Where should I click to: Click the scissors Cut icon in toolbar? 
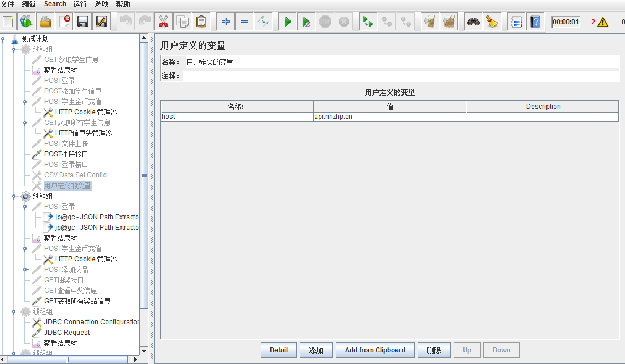163,22
